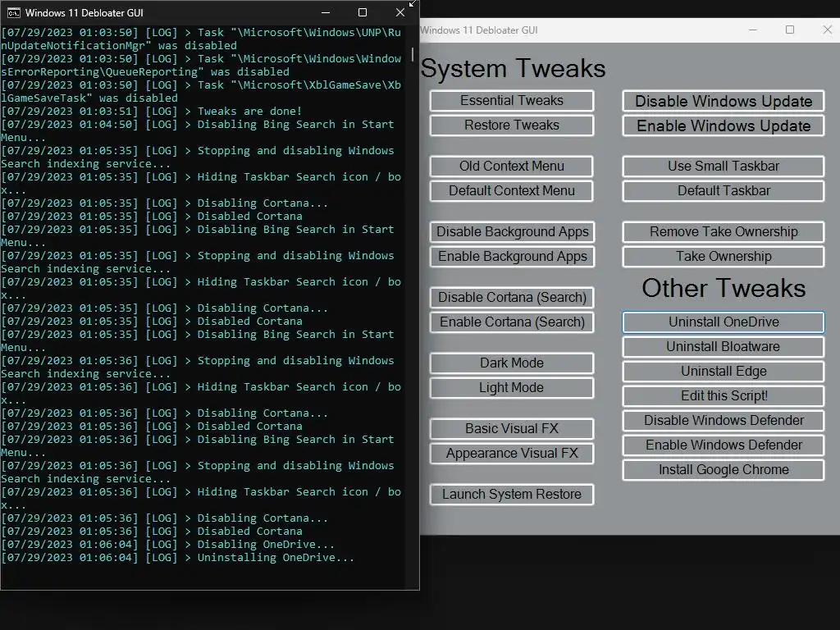
Task: Close the Debloater GUI tweaks window
Action: point(827,30)
